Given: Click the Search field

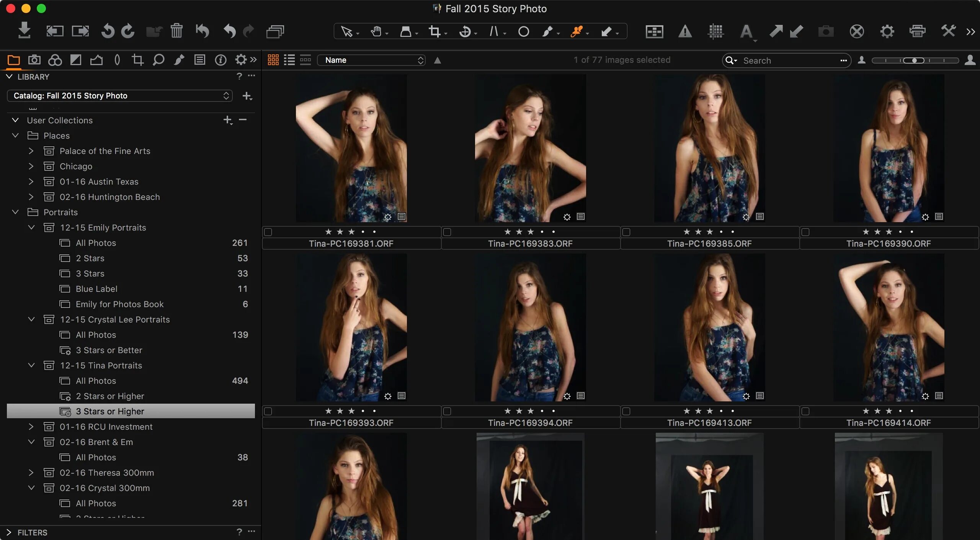Looking at the screenshot, I should point(789,61).
